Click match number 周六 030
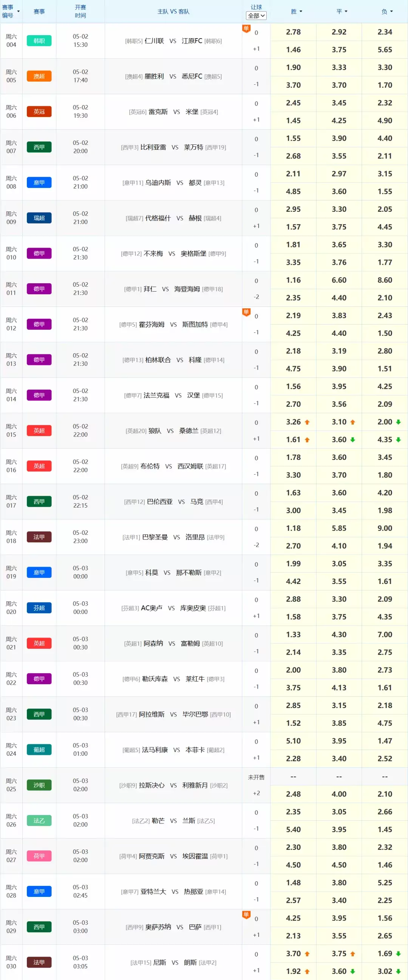The width and height of the screenshot is (408, 980). tap(11, 963)
